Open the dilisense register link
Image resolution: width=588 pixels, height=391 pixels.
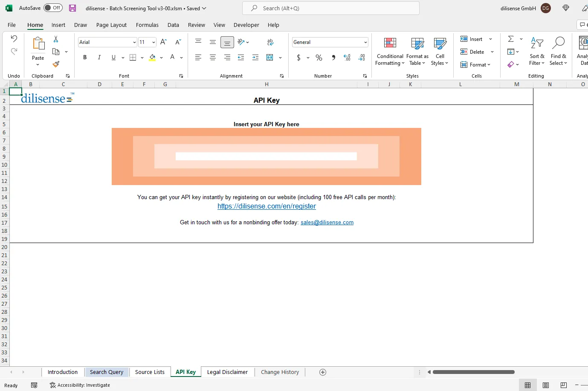266,206
